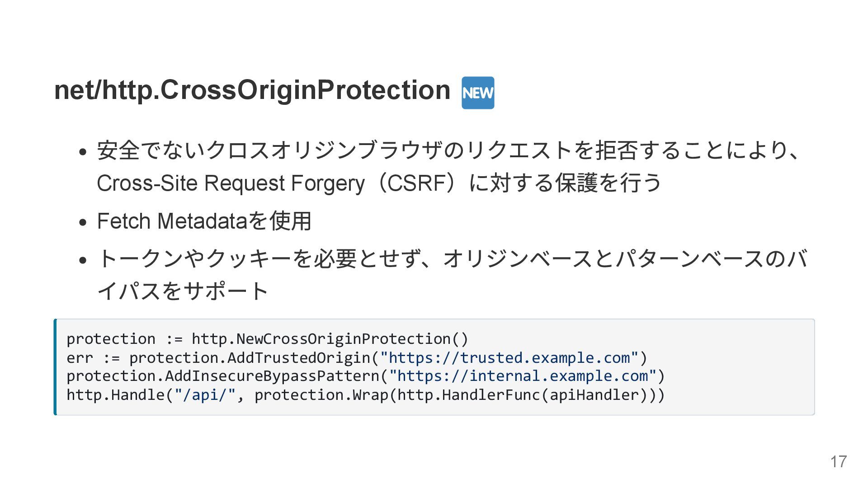Image resolution: width=868 pixels, height=488 pixels.
Task: Click the "/api/" path string in code
Action: click(205, 395)
